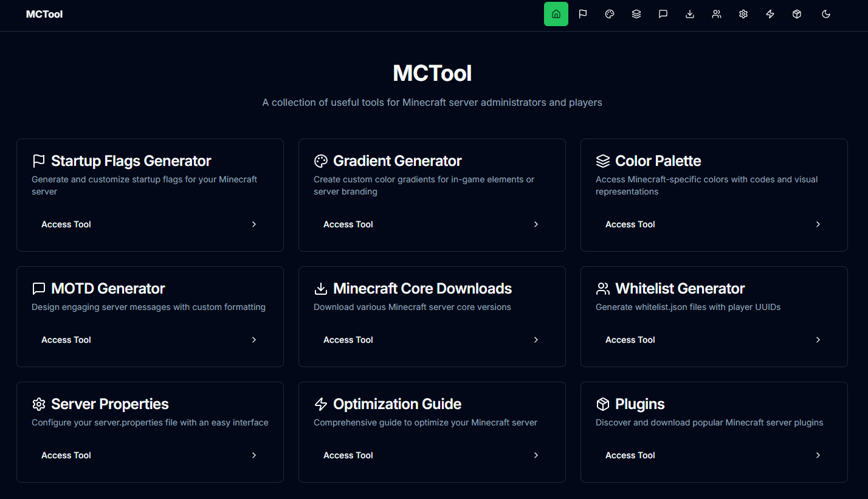868x499 pixels.
Task: Click chevron arrow in MOTD Generator card
Action: [x=254, y=340]
